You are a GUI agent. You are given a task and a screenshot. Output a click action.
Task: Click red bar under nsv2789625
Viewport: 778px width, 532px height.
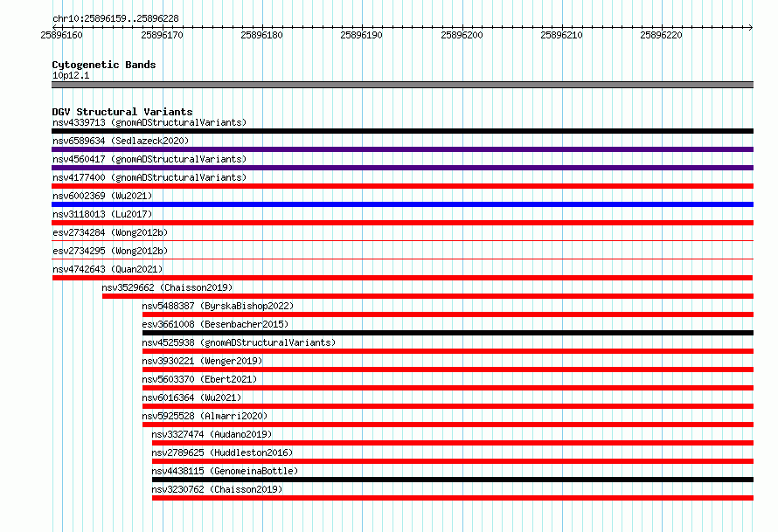453,461
